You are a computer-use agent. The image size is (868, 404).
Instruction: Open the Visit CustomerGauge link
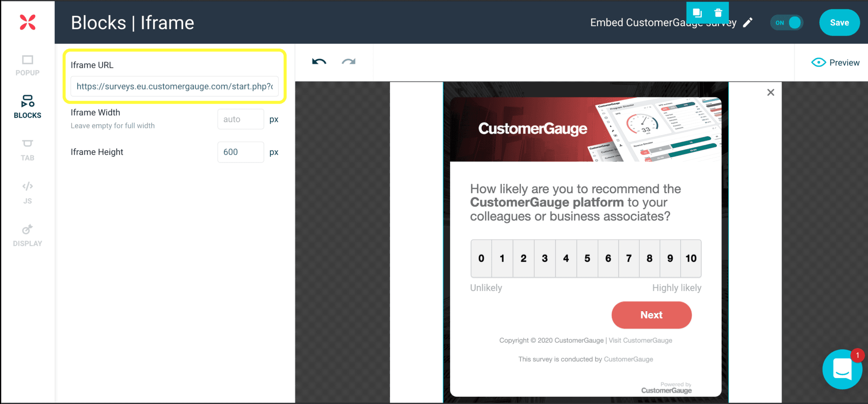[640, 340]
